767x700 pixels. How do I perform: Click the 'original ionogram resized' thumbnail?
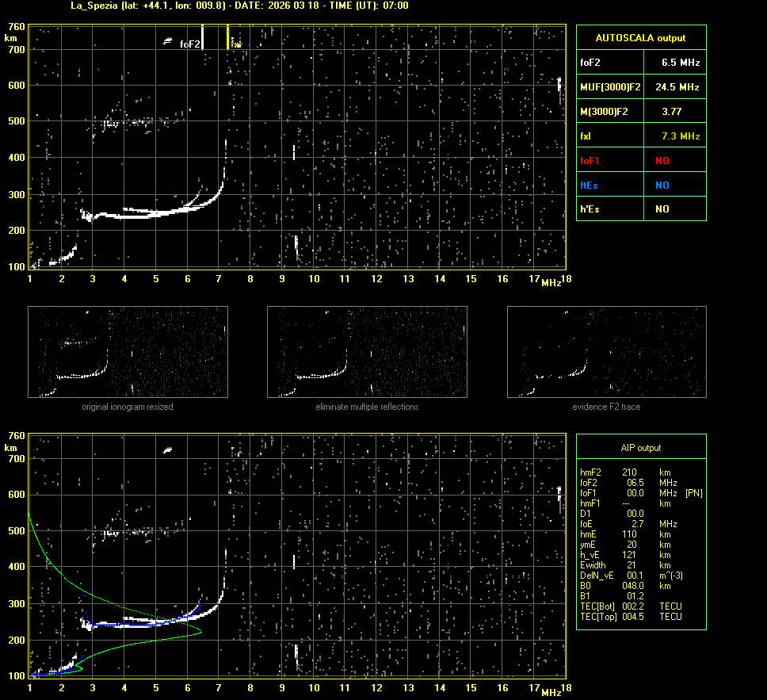pyautogui.click(x=128, y=351)
